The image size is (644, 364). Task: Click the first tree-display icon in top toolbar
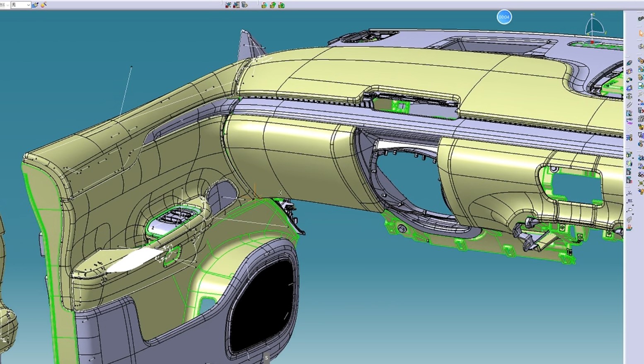[228, 5]
